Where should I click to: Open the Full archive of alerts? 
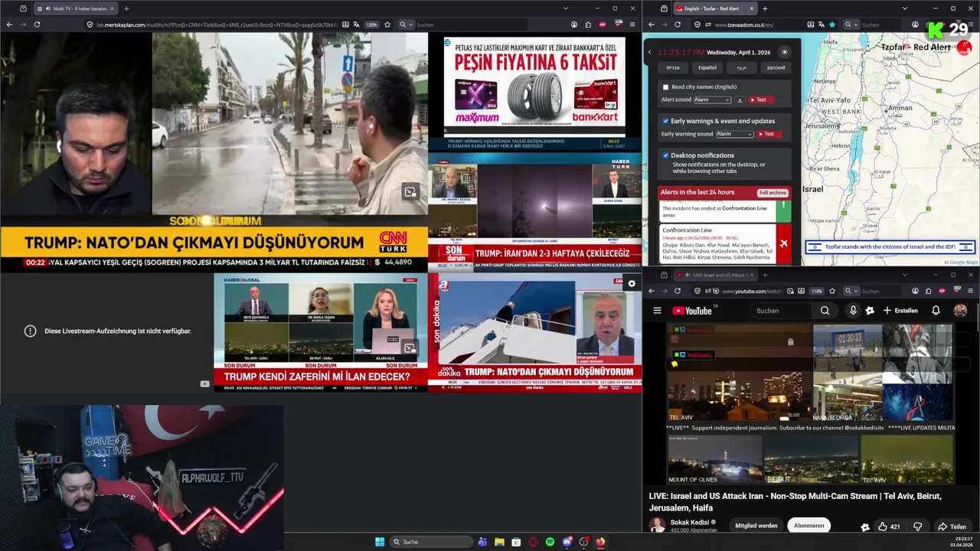[x=773, y=193]
